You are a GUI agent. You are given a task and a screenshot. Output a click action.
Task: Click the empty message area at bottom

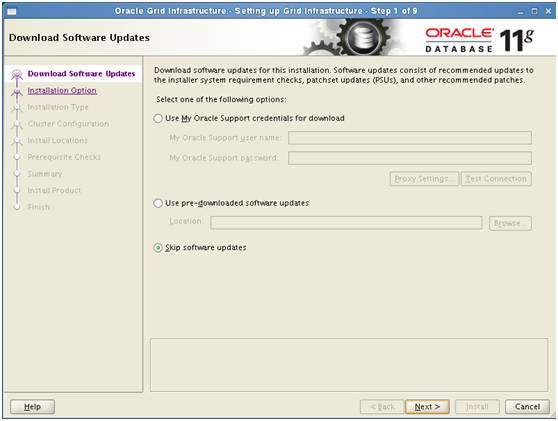[x=349, y=365]
